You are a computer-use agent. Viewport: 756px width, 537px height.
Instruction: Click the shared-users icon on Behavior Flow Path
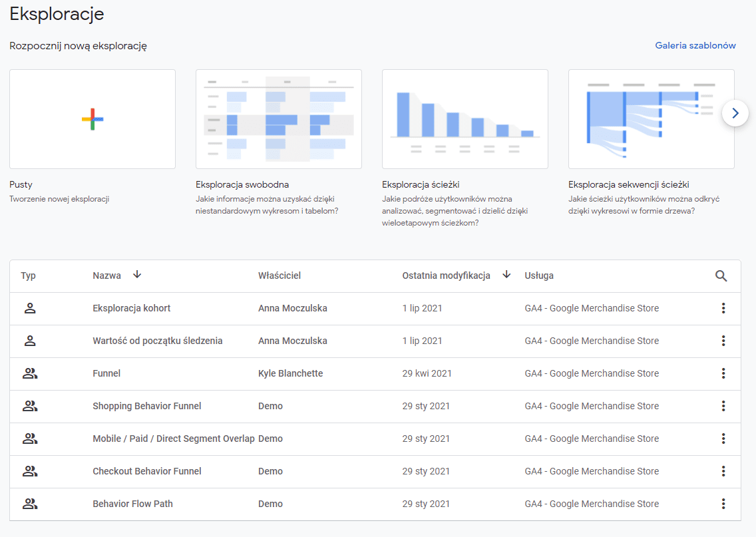[x=30, y=504]
